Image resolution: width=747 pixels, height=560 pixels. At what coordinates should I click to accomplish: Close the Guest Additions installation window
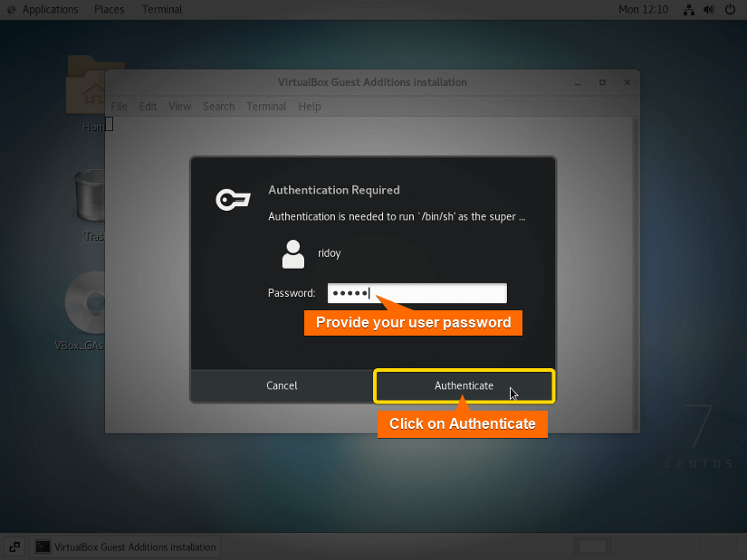(627, 82)
